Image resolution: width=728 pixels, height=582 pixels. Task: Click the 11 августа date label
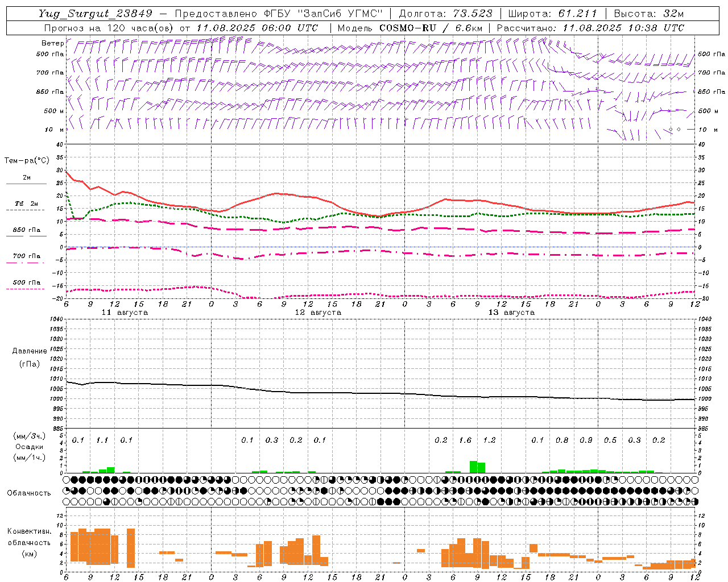tap(125, 313)
